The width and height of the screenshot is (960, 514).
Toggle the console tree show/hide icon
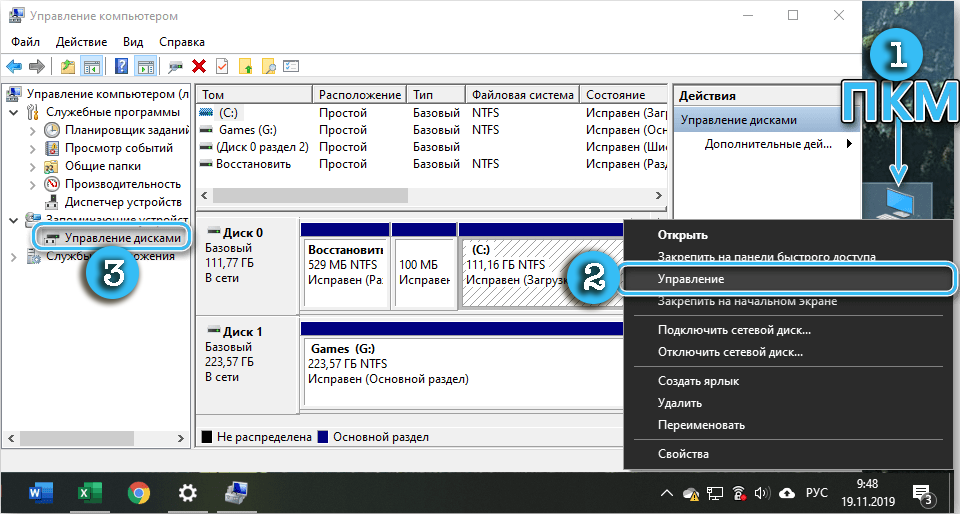91,66
